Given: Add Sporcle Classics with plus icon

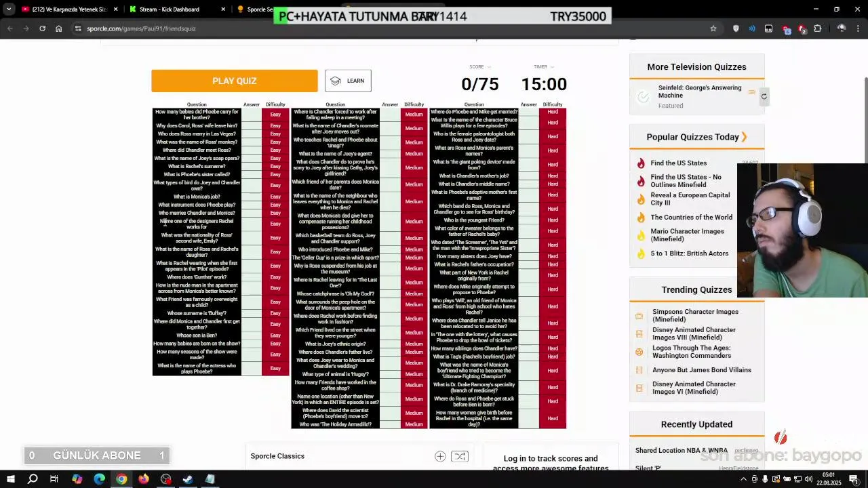Looking at the screenshot, I should [440, 456].
